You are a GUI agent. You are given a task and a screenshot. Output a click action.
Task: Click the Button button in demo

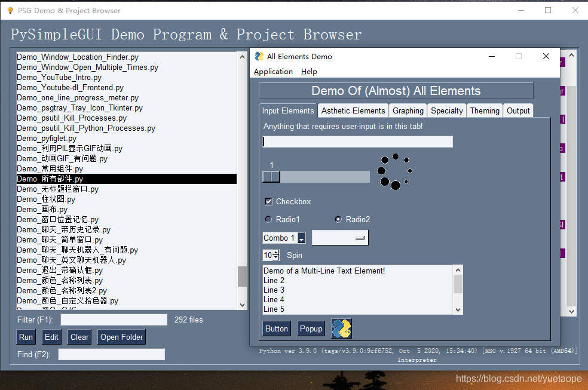[x=277, y=328]
